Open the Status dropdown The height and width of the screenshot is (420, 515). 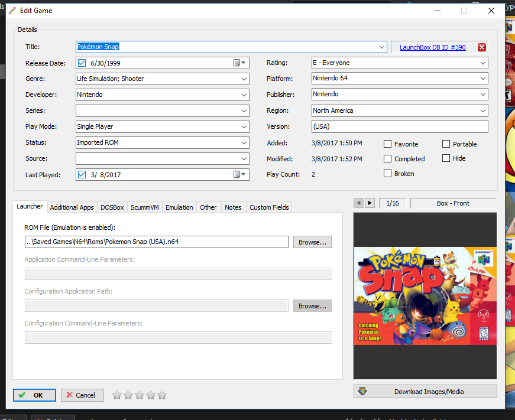[244, 143]
